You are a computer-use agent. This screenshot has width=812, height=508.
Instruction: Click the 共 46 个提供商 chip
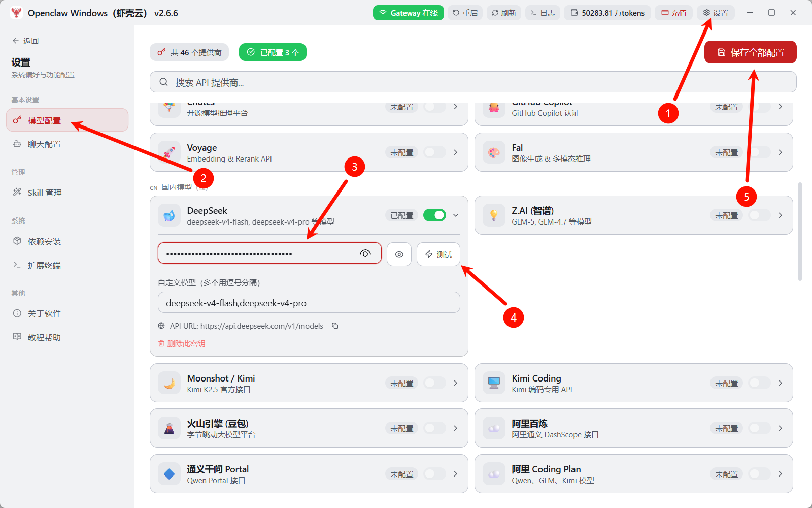(x=189, y=52)
